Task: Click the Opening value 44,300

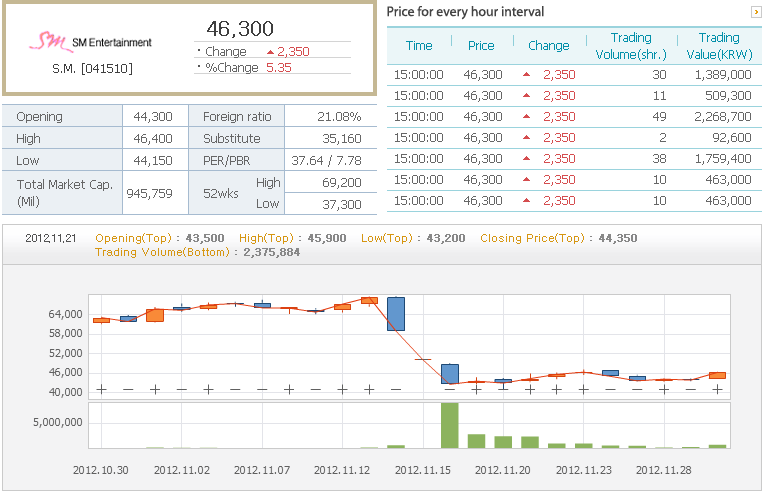Action: pyautogui.click(x=153, y=116)
